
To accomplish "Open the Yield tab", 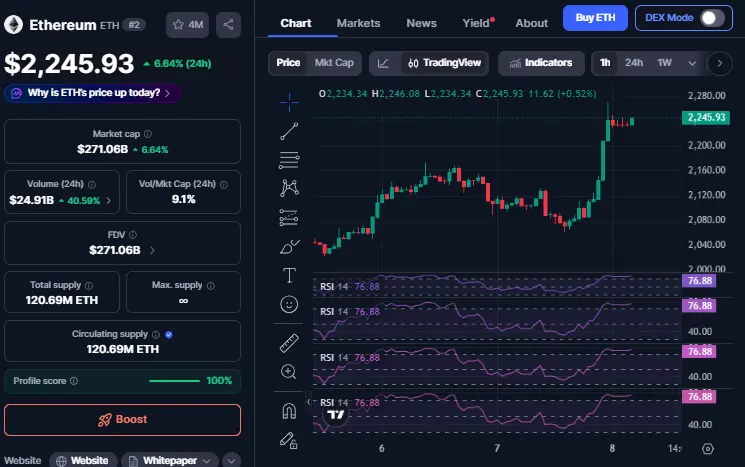I will [478, 23].
